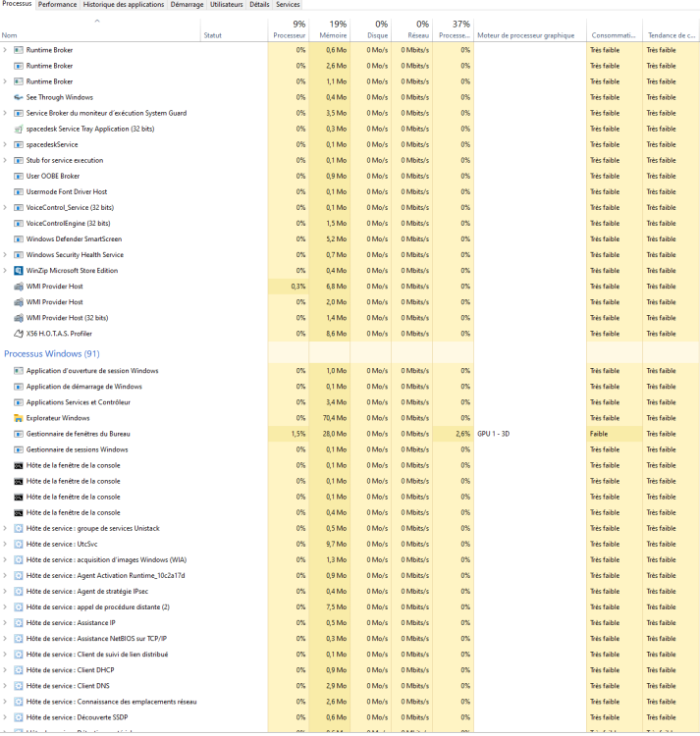Sort by the Nom column header
Viewport: 700px width, 736px height.
click(x=100, y=29)
